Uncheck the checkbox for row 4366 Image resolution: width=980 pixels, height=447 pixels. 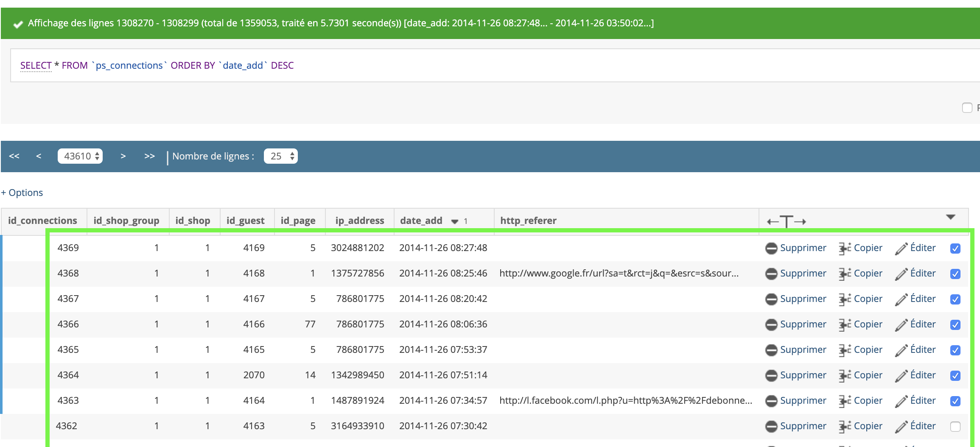click(x=955, y=325)
